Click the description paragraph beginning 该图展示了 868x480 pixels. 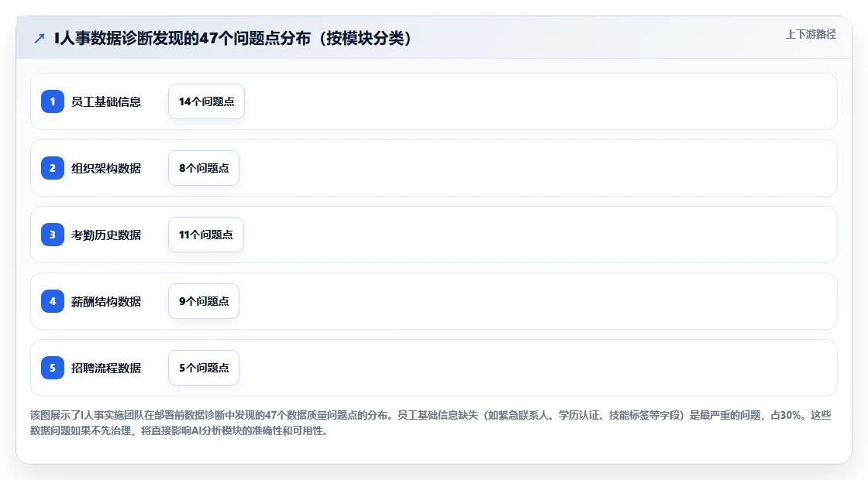coord(431,423)
